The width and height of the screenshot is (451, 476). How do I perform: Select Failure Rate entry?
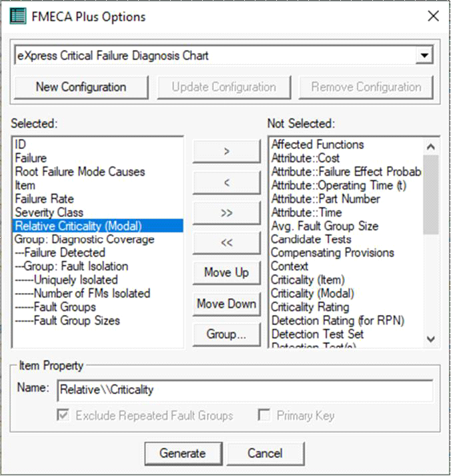click(97, 199)
